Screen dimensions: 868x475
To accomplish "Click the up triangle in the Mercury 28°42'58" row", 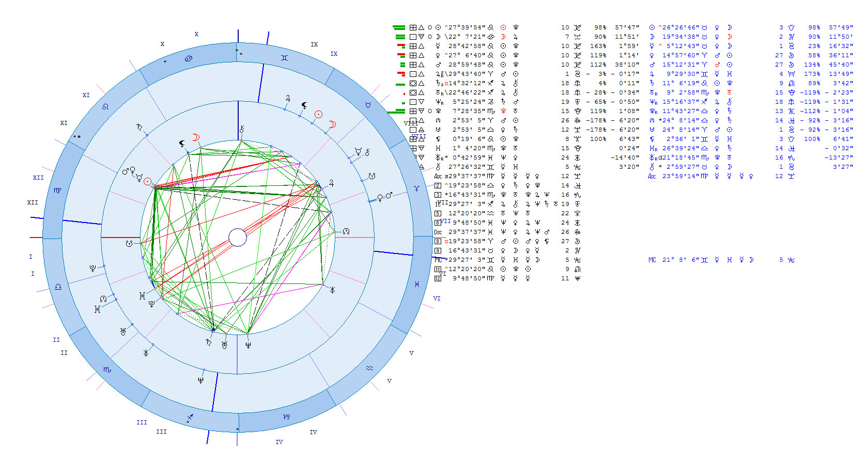I will 422,46.
